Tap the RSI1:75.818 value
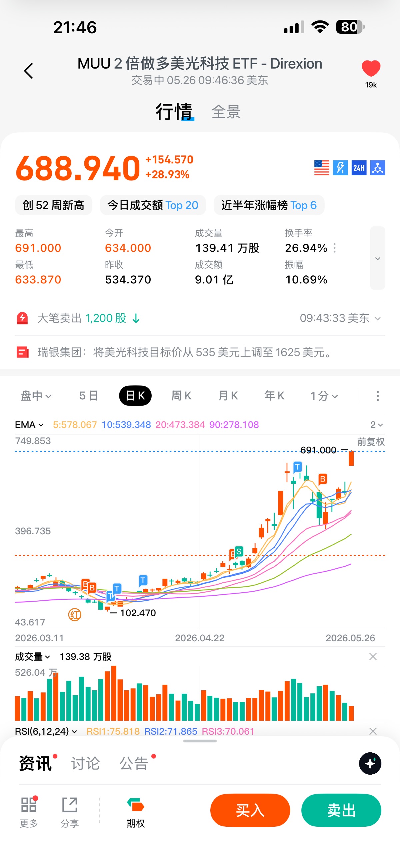 click(x=113, y=731)
